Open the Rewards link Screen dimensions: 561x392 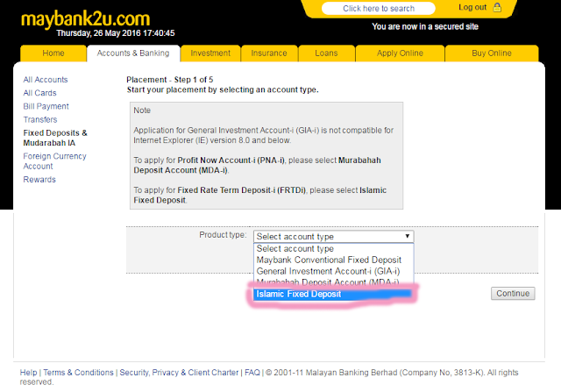39,180
